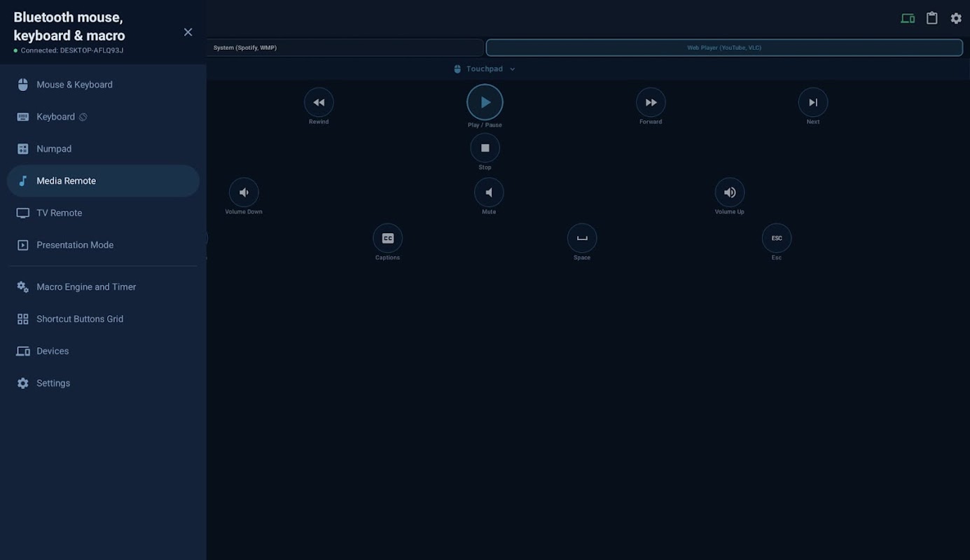Click the Space key button
This screenshot has height=560, width=970.
(x=582, y=238)
